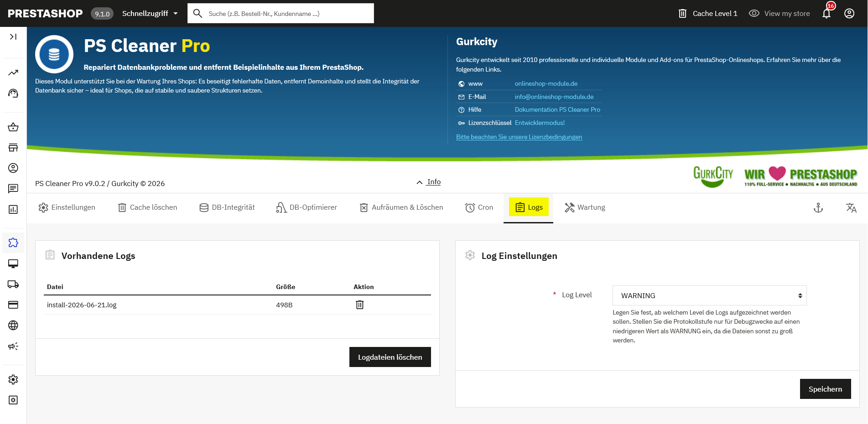Open the customer service messages sidebar icon
This screenshot has width=868, height=424.
coord(13,188)
